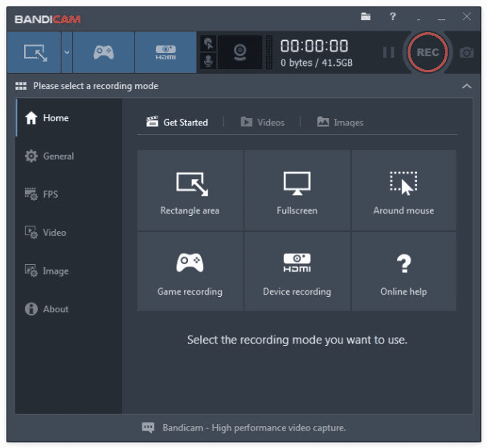Click the grid icon beside recording mode text
The image size is (487, 448).
click(21, 86)
